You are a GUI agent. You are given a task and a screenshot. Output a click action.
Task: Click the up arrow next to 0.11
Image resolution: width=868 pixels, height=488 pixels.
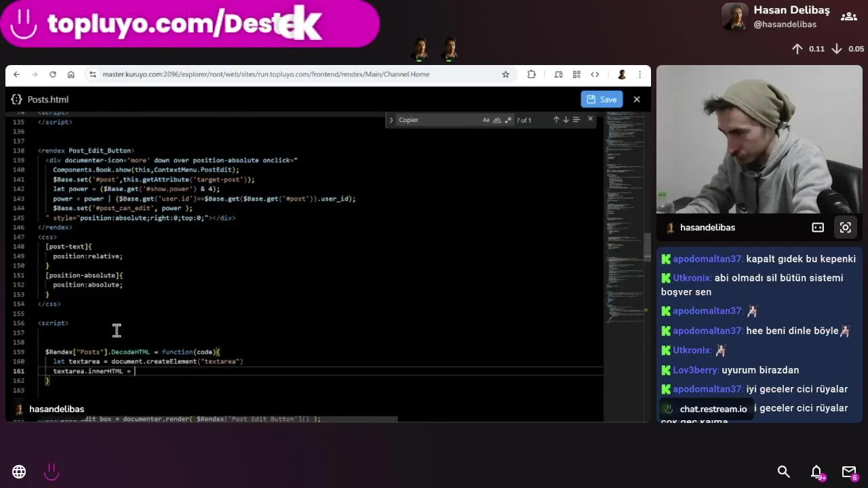797,49
